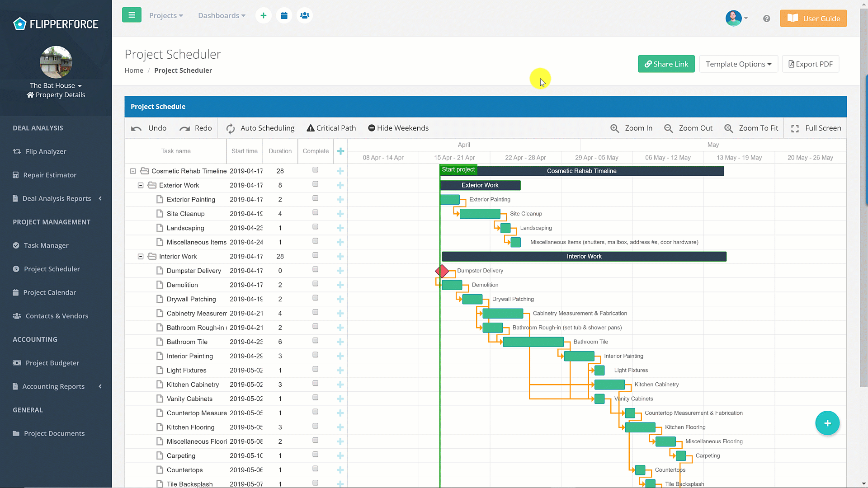Tick Complete checkbox for Landscaping
Image resolution: width=868 pixels, height=488 pixels.
316,227
